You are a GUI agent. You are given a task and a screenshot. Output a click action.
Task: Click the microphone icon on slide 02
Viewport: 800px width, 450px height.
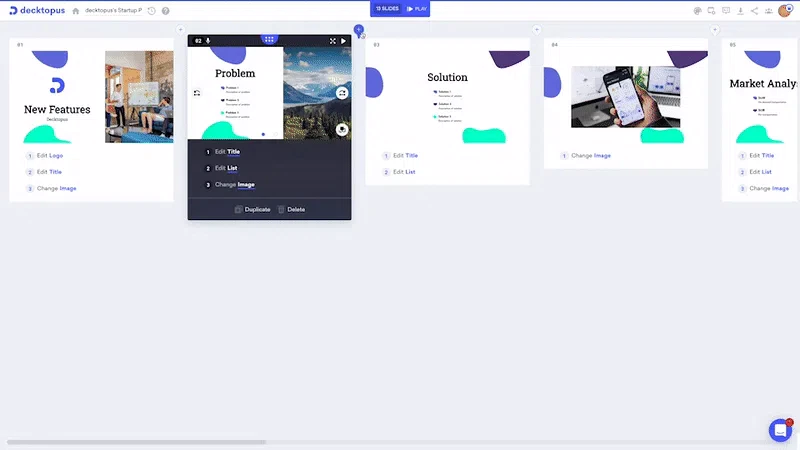pyautogui.click(x=208, y=41)
